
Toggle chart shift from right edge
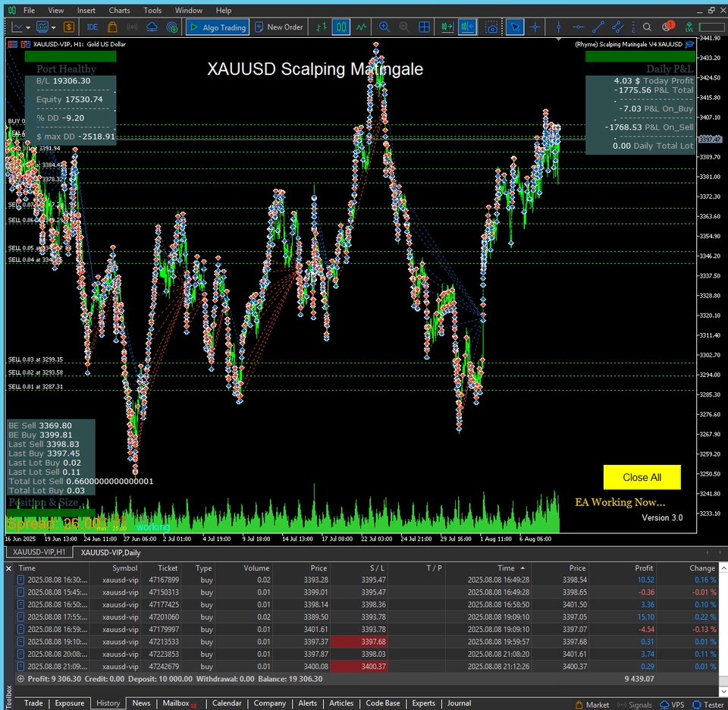466,27
